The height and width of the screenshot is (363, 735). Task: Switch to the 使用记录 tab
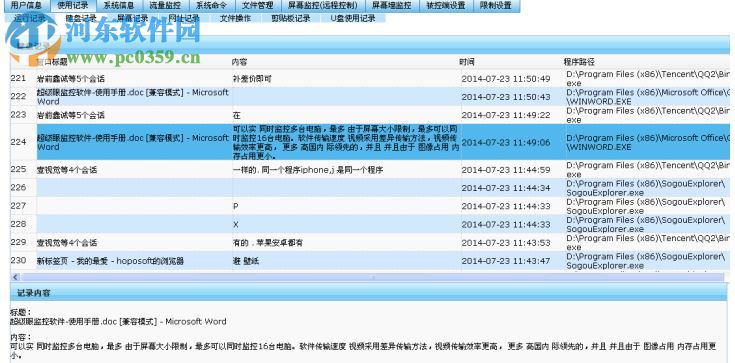(x=73, y=6)
